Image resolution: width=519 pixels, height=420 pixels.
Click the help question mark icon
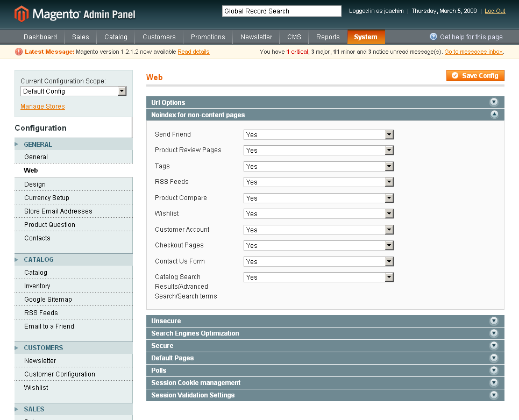(433, 37)
